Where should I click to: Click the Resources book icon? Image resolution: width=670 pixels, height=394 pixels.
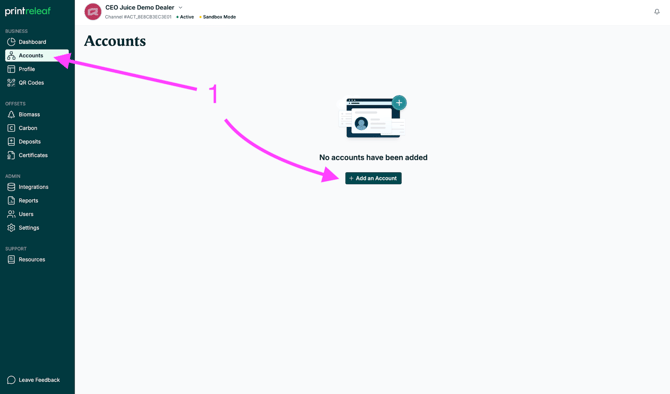pos(11,259)
